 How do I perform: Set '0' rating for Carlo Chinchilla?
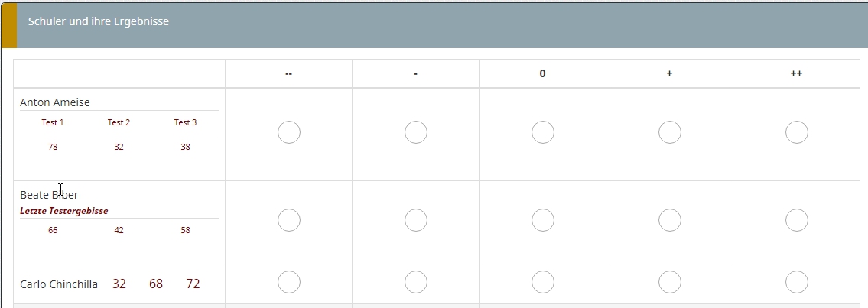coord(543,282)
